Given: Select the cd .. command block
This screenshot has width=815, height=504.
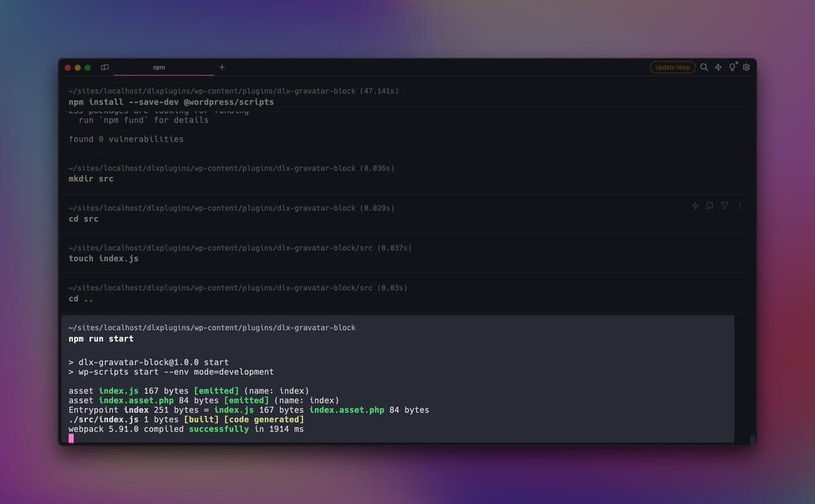Looking at the screenshot, I should click(x=81, y=299).
